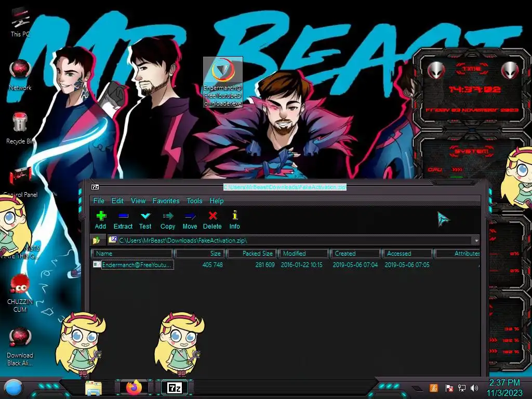Open the volume speaker tray icon

pos(474,388)
